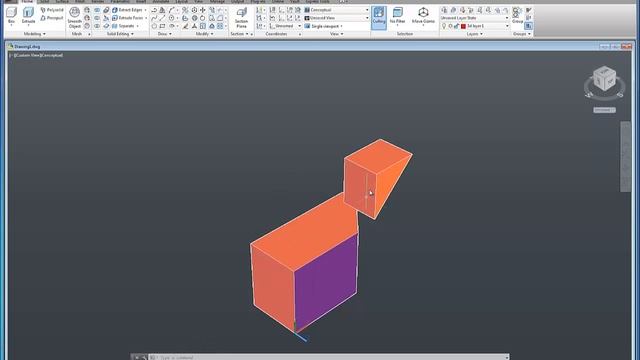
Task: Activate the Presspull tool
Action: 52,18
